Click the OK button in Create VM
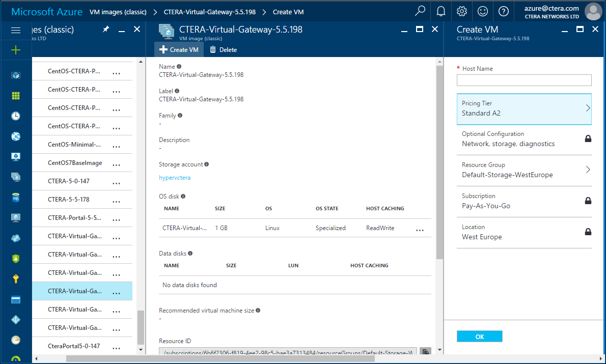The image size is (606, 364). tap(480, 337)
